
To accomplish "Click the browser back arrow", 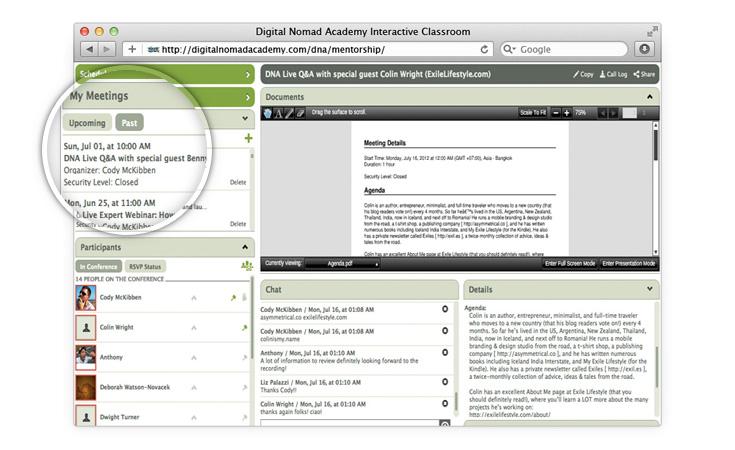I will click(x=89, y=49).
